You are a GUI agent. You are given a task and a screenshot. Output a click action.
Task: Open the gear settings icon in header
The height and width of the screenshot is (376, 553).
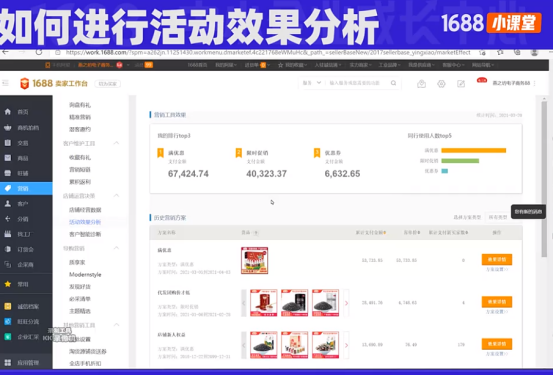pos(441,84)
